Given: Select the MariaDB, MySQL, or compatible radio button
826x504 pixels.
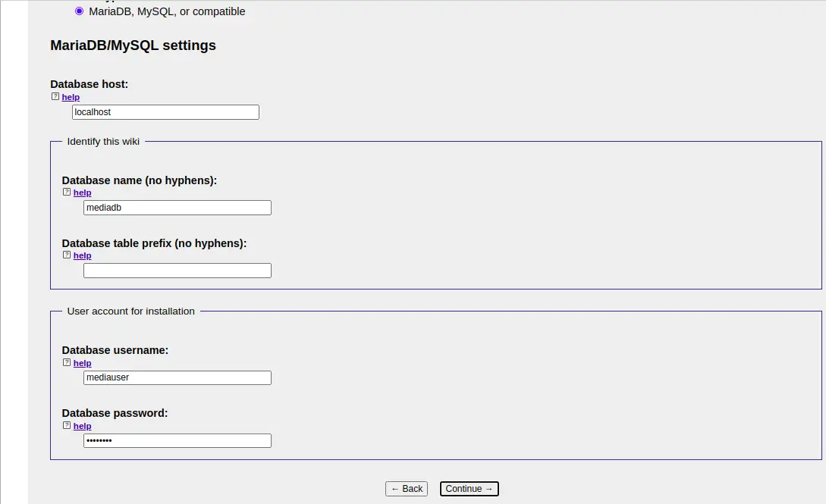Looking at the screenshot, I should 79,11.
